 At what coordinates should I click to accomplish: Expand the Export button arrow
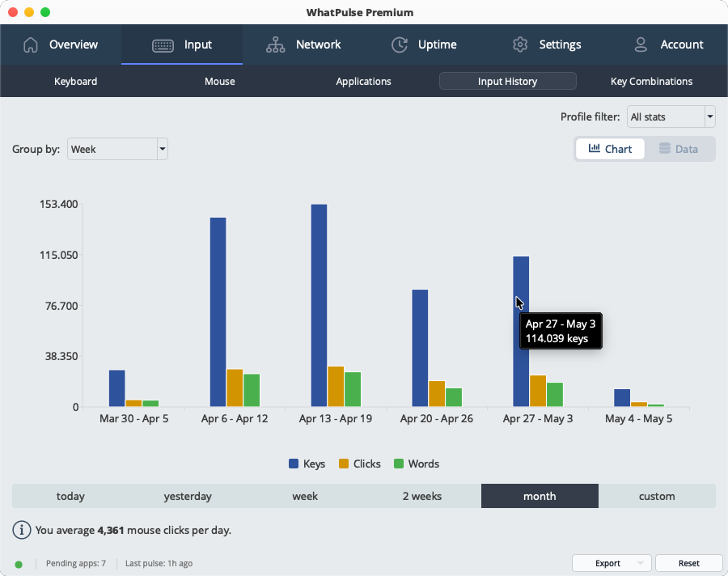(641, 563)
